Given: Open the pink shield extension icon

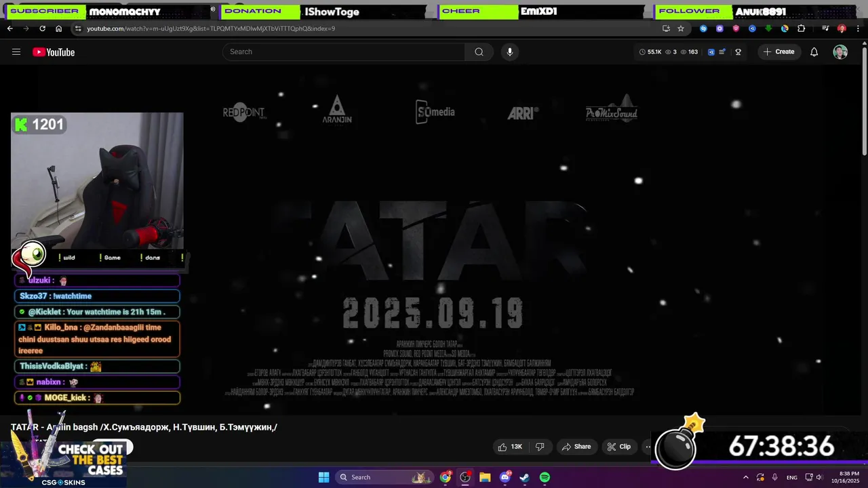Looking at the screenshot, I should [x=736, y=28].
